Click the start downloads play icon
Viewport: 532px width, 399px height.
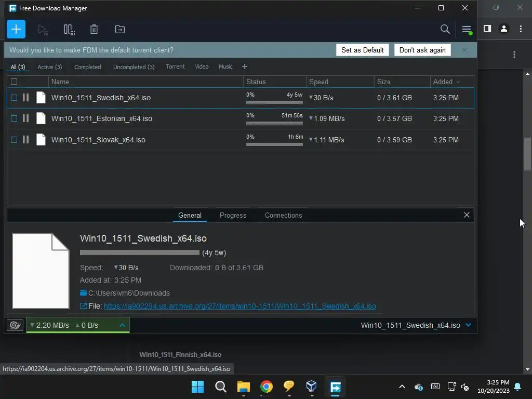pos(43,30)
